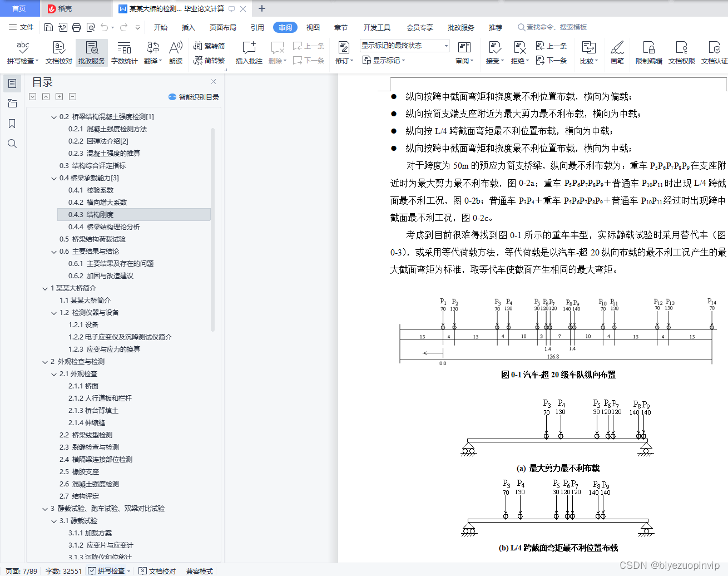Screen dimensions: 728x576
Task: Open restrict editing (限制编辑)
Action: coord(649,53)
